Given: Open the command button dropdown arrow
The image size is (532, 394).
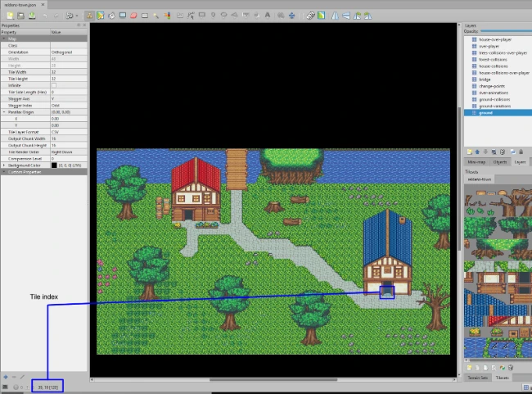Looking at the screenshot, I should 77,16.
